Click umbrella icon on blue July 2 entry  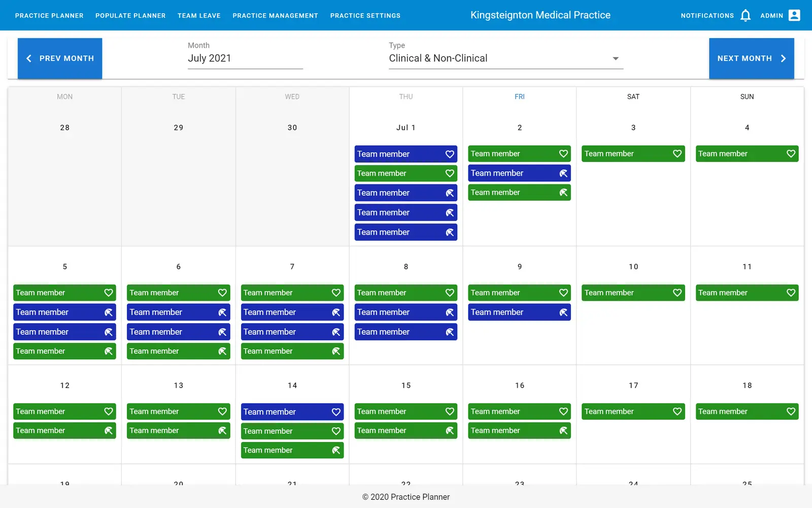[x=563, y=173]
